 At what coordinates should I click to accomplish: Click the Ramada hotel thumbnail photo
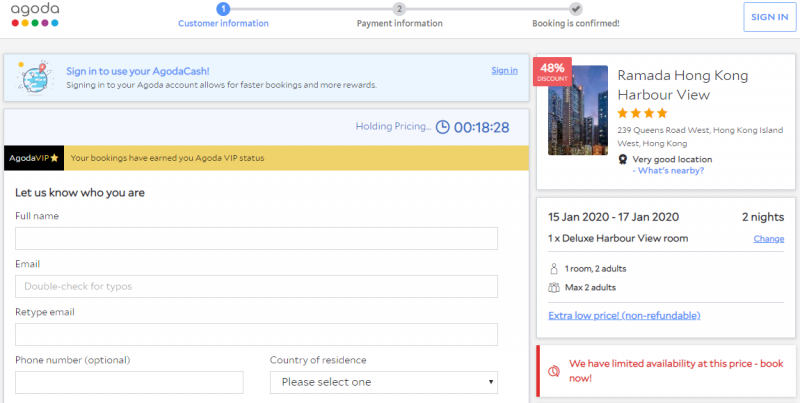578,110
